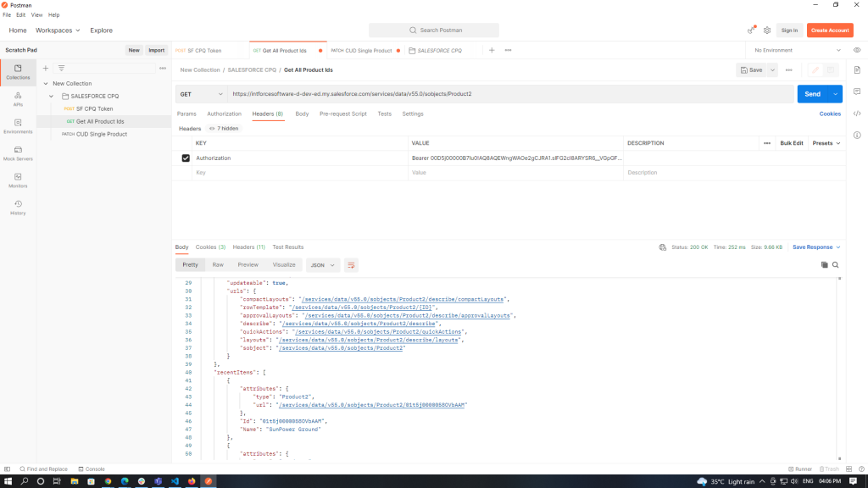The width and height of the screenshot is (868, 488).
Task: Open the request info icon in right sidebar
Action: pos(857,135)
